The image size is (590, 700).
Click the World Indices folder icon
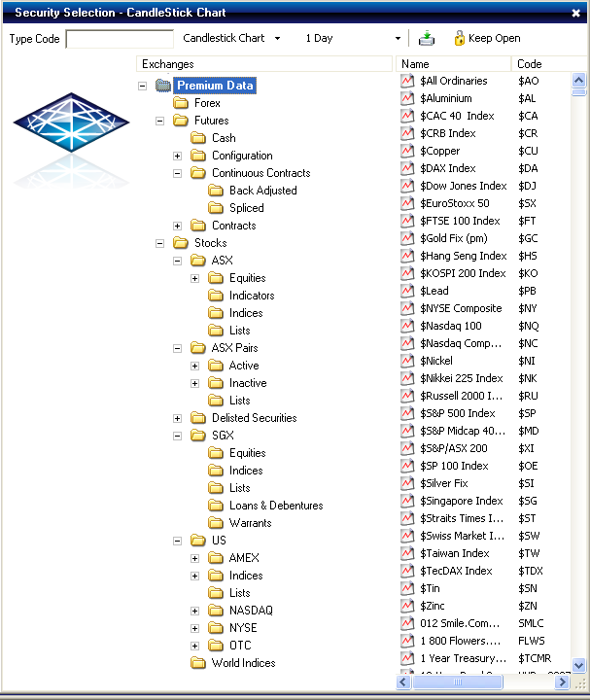coord(197,663)
